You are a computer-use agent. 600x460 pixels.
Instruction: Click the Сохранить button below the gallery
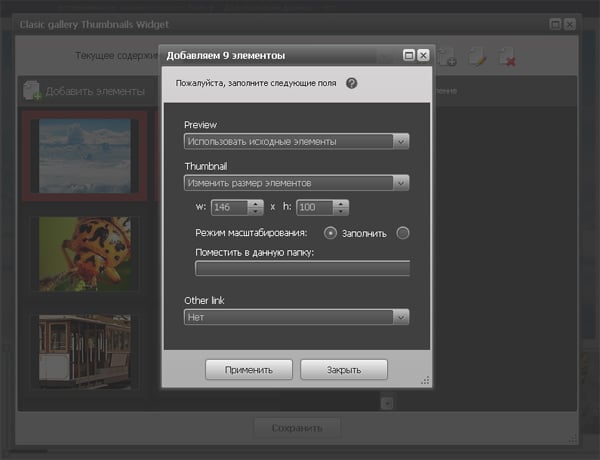point(297,429)
